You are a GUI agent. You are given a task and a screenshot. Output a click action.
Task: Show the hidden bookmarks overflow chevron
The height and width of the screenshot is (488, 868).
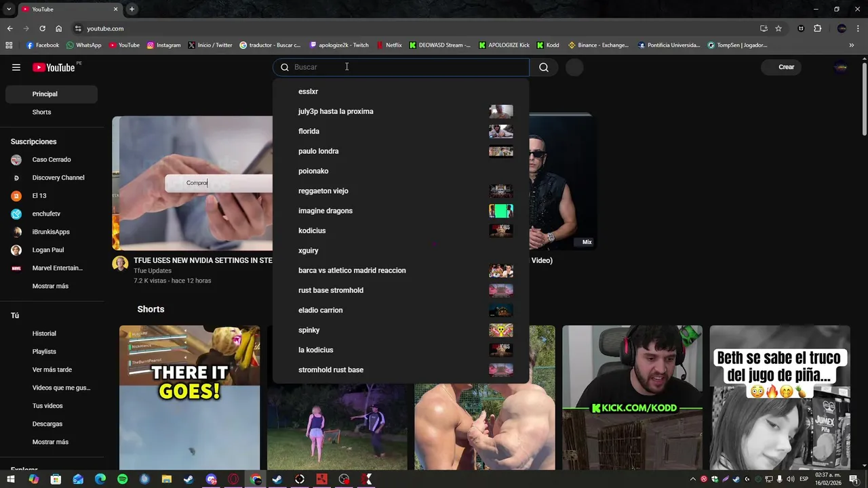[x=851, y=45]
